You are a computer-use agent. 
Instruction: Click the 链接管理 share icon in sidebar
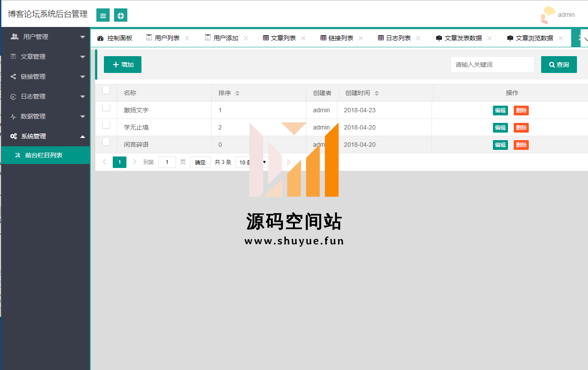[x=13, y=76]
